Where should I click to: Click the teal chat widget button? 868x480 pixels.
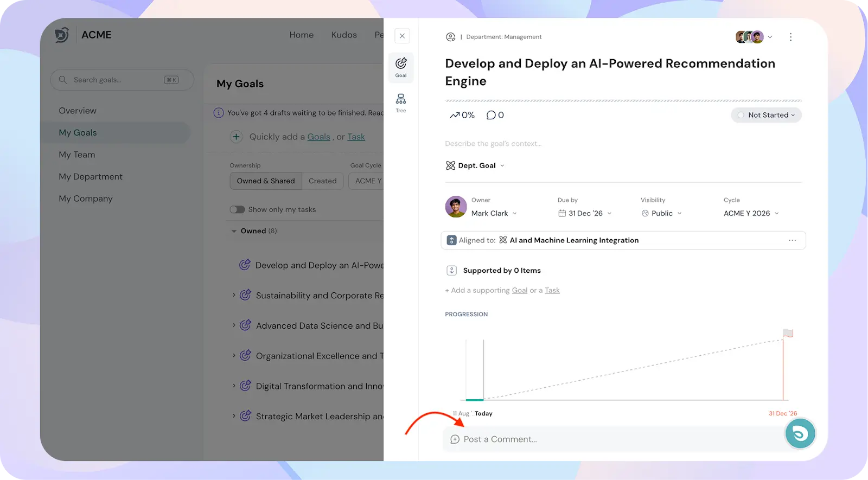pyautogui.click(x=800, y=433)
